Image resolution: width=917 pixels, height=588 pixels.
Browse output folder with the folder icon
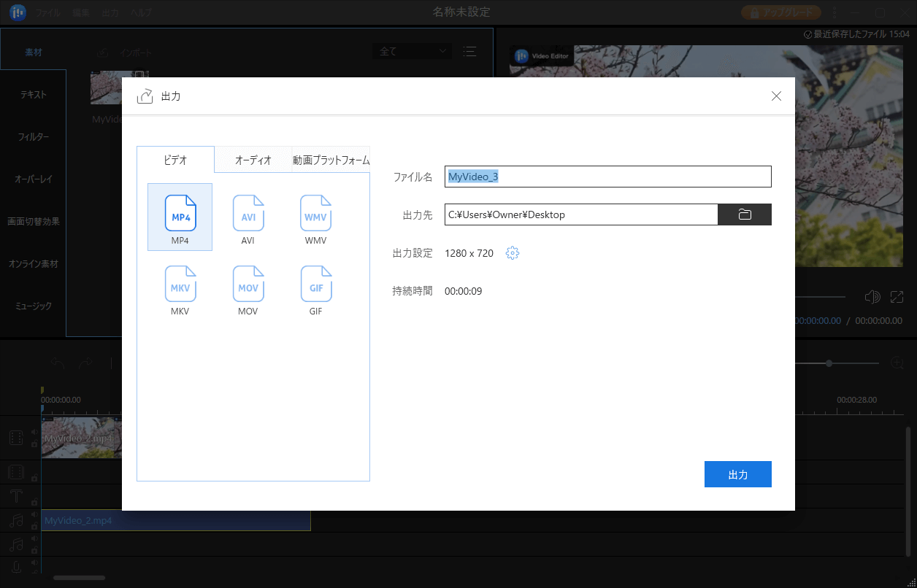744,214
